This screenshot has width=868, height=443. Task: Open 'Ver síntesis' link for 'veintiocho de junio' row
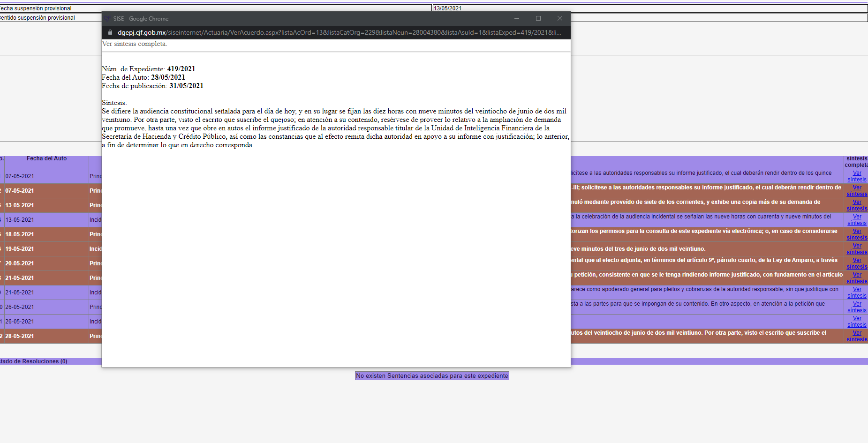click(857, 336)
